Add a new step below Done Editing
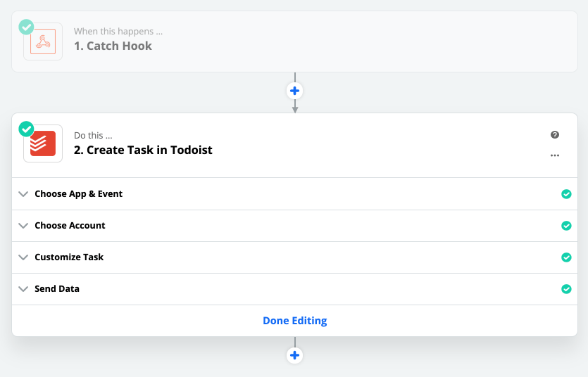 (x=295, y=355)
